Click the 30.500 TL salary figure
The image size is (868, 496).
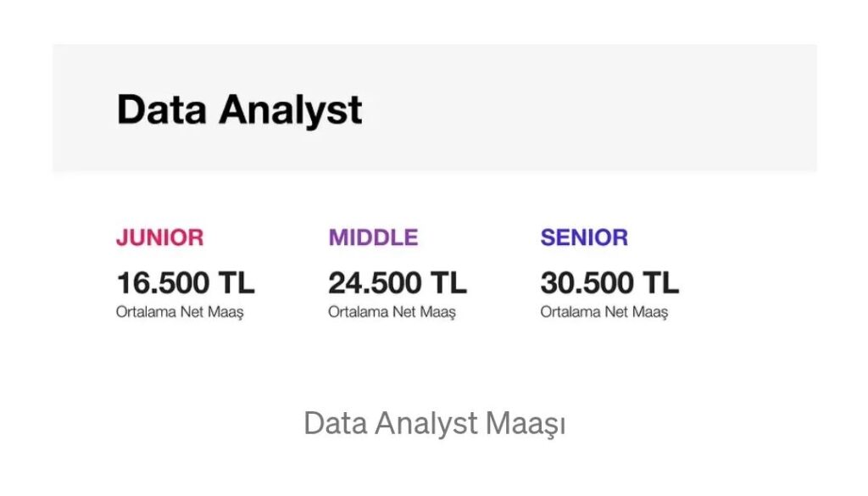609,282
